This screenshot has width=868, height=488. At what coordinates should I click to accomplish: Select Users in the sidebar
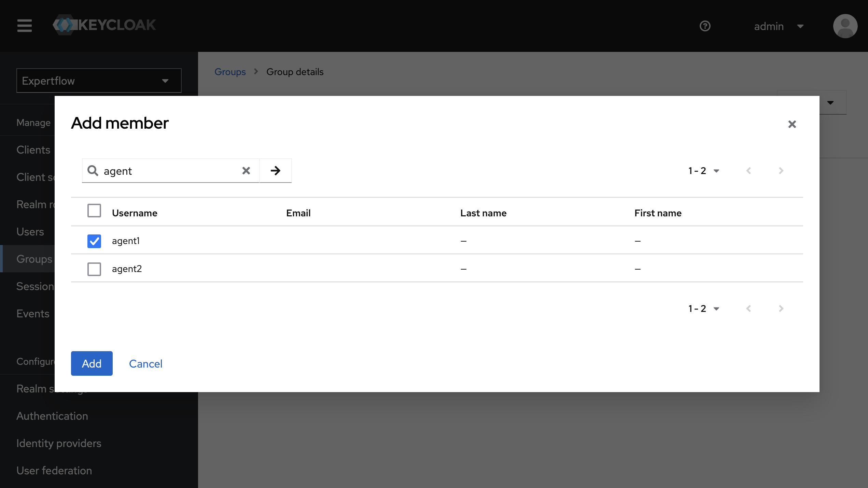click(30, 232)
